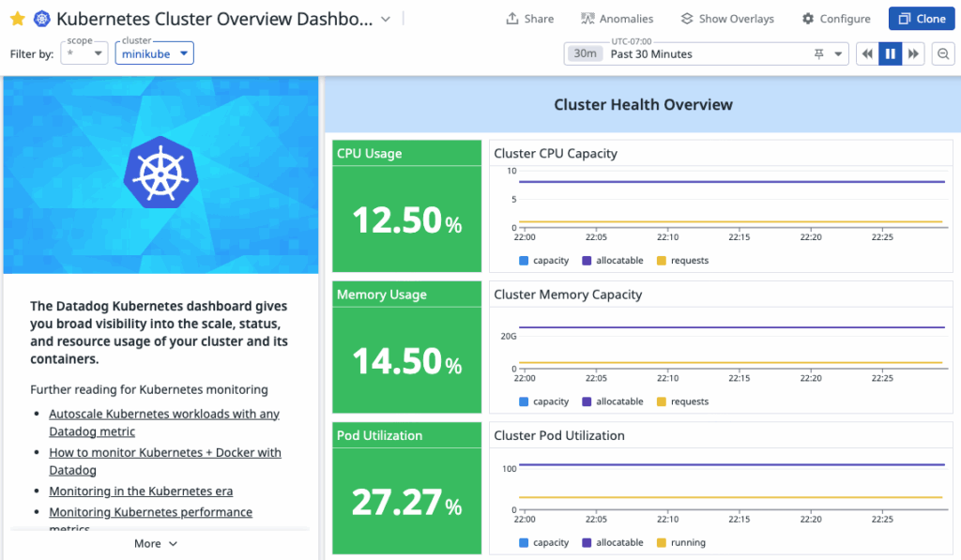
Task: Expand the dashboard title dropdown chevron
Action: click(x=386, y=19)
